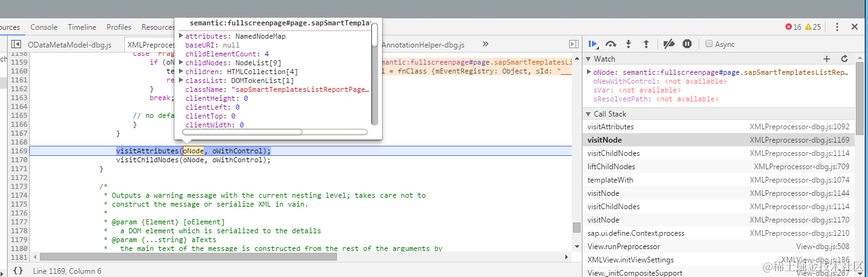Select visitNode frame at line 1169
The width and height of the screenshot is (868, 277).
pyautogui.click(x=718, y=140)
